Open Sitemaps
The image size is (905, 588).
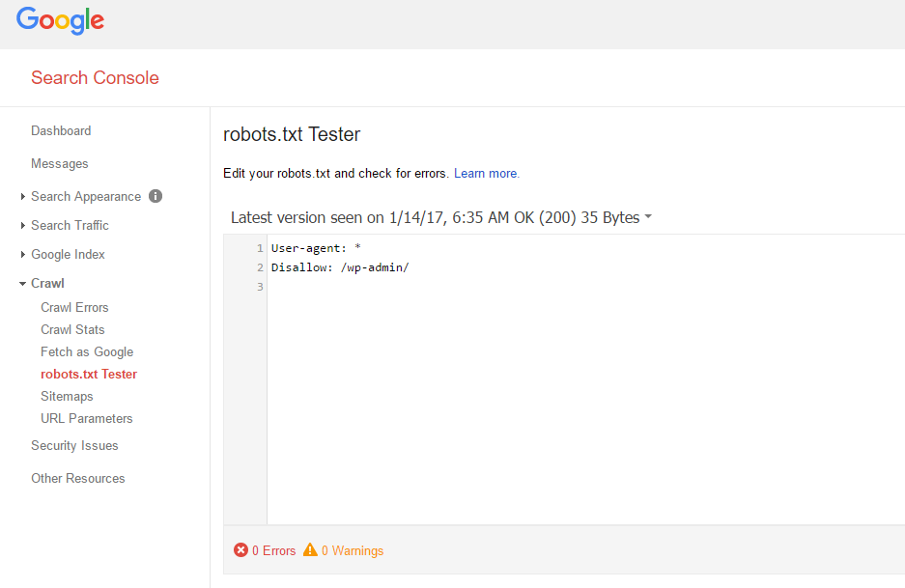67,397
